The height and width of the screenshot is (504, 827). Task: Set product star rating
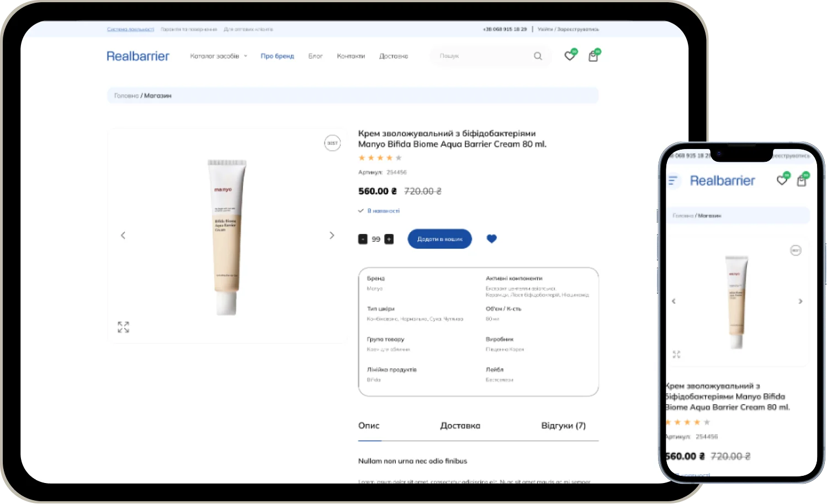[x=380, y=158]
